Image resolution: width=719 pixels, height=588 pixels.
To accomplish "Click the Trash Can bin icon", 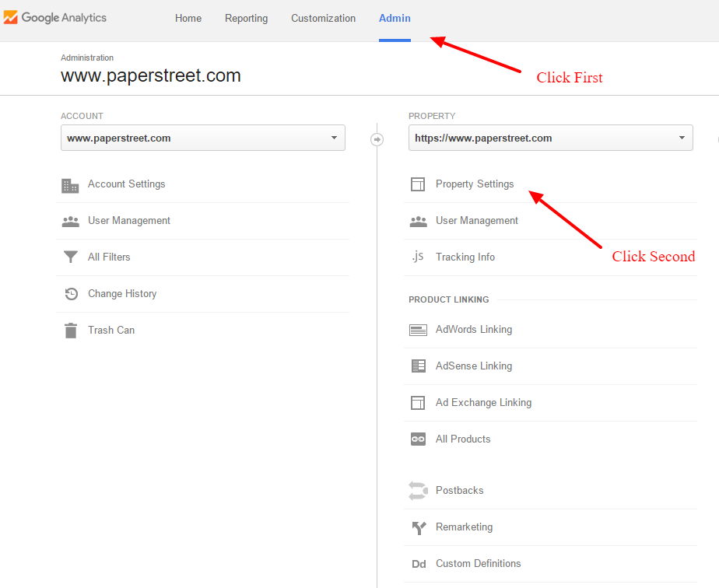I will click(x=71, y=330).
